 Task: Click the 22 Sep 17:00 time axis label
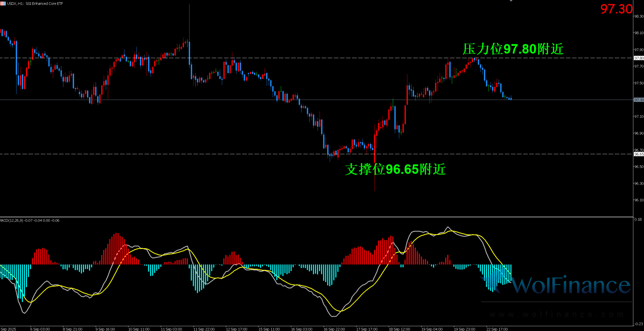[x=497, y=329]
